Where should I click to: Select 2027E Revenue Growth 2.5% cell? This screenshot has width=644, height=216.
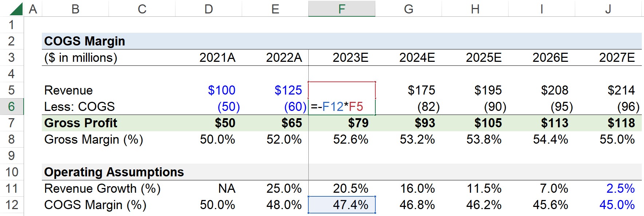pyautogui.click(x=608, y=188)
